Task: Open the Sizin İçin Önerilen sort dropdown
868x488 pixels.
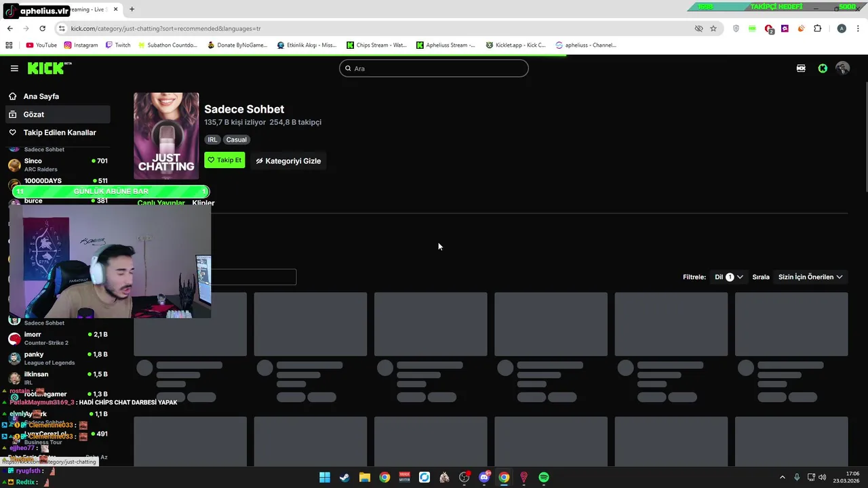Action: click(810, 277)
